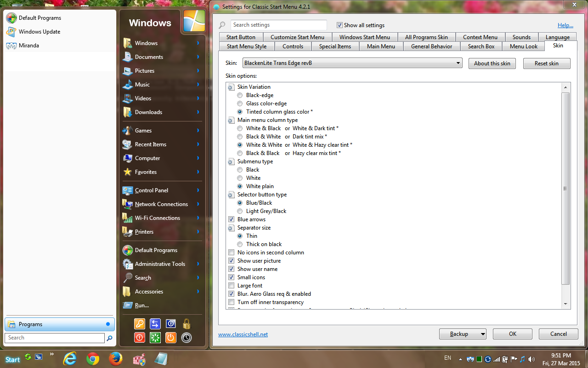
Task: Launch Google Chrome from the taskbar
Action: (x=93, y=359)
